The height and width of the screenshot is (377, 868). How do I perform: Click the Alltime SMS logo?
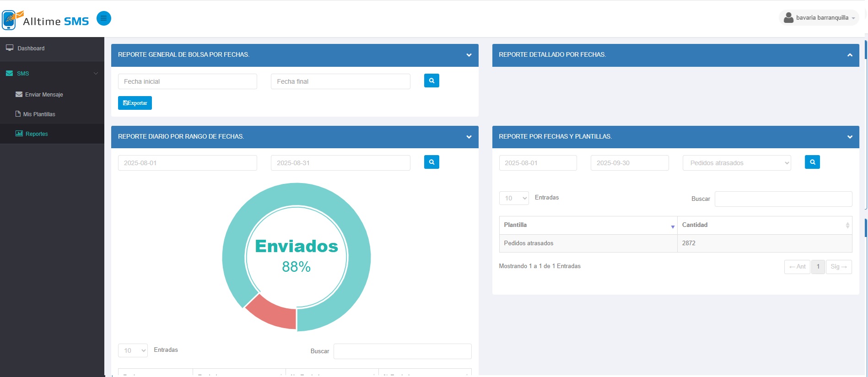tap(46, 20)
